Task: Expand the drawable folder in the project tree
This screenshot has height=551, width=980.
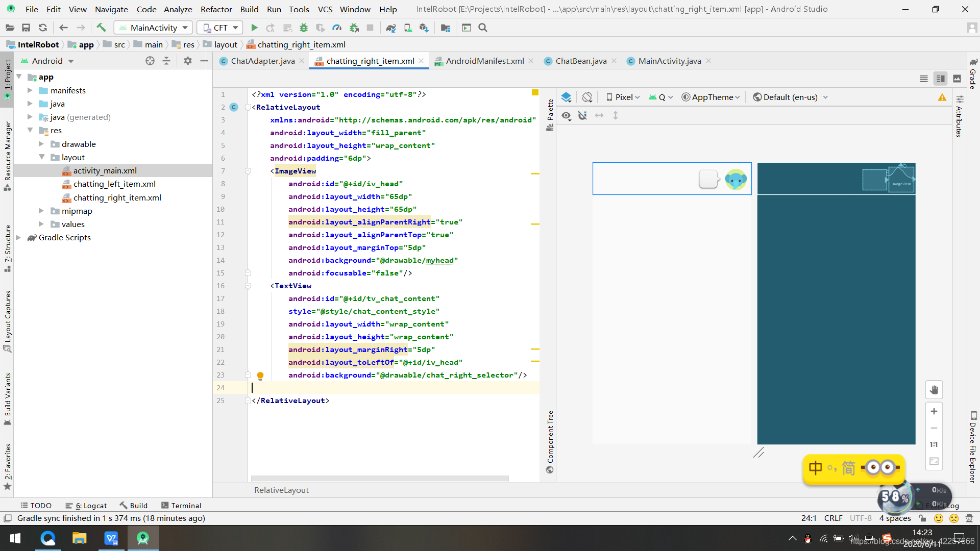Action: 41,144
